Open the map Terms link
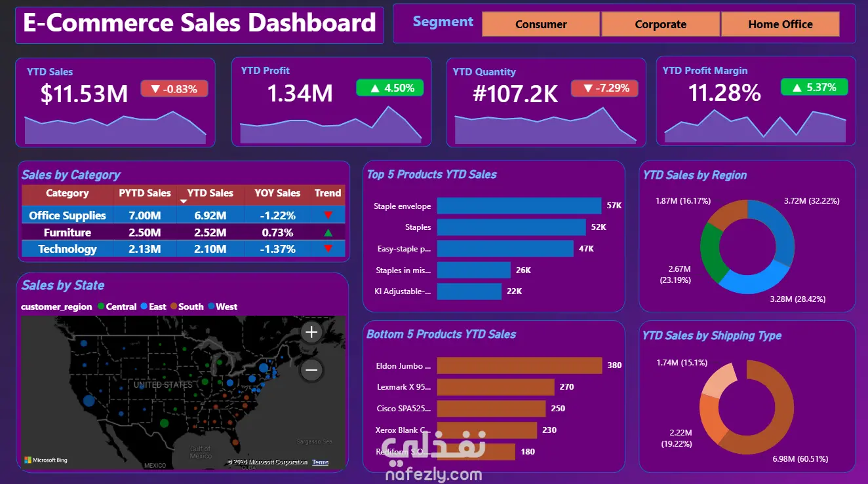 pos(321,462)
